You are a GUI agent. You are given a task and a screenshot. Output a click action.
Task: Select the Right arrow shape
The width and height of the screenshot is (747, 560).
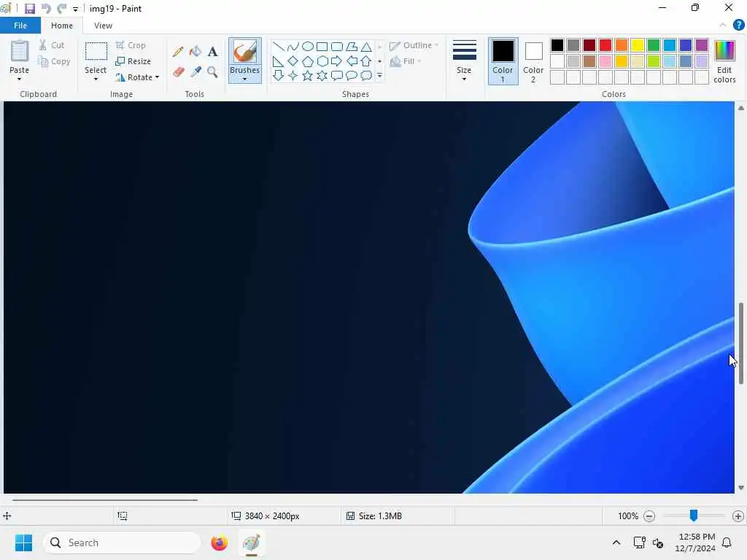pyautogui.click(x=337, y=61)
